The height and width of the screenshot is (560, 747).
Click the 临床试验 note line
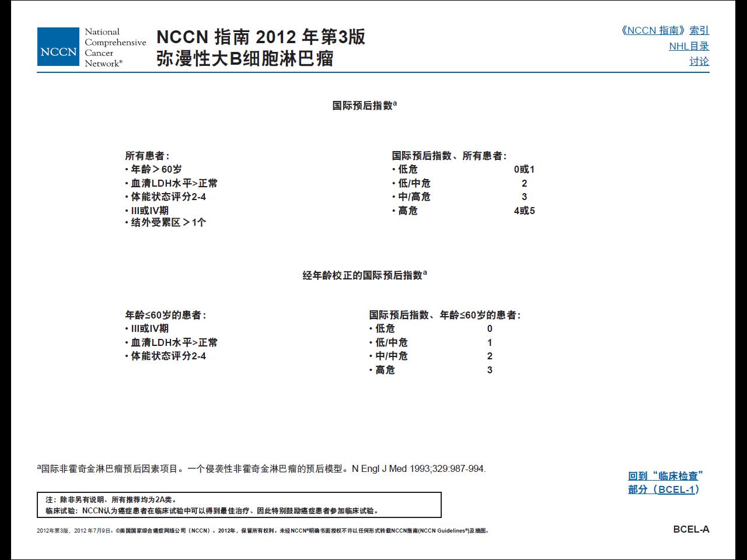pyautogui.click(x=213, y=511)
